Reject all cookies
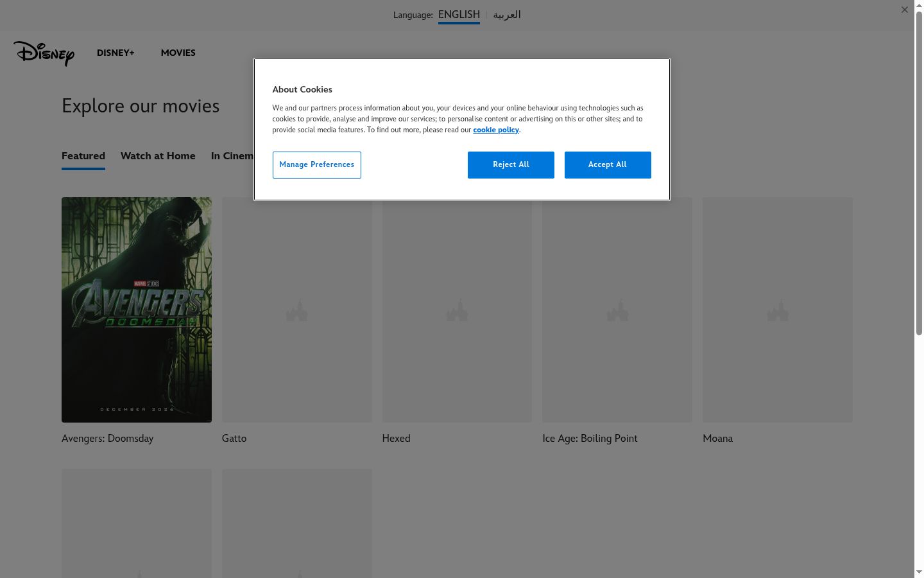 [x=511, y=165]
